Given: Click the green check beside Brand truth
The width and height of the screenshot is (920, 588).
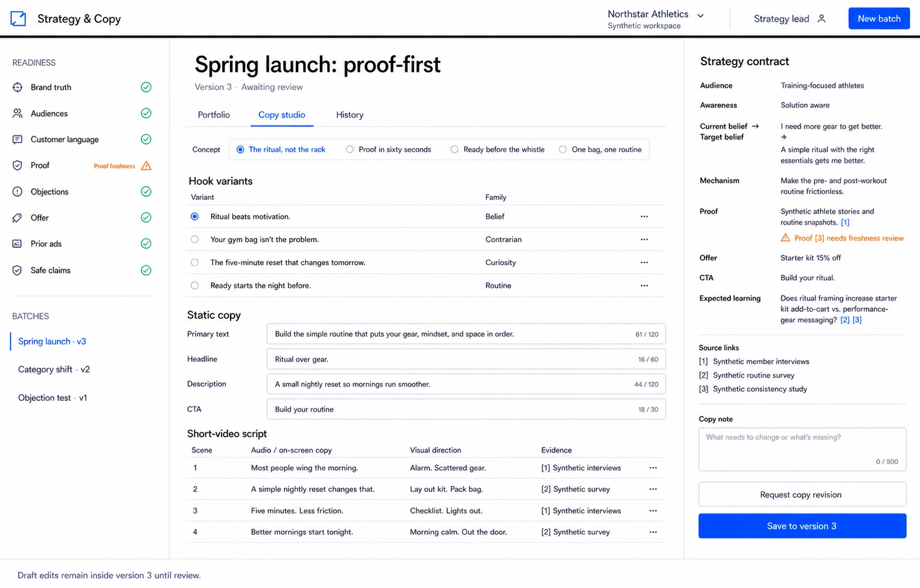Looking at the screenshot, I should coord(146,87).
